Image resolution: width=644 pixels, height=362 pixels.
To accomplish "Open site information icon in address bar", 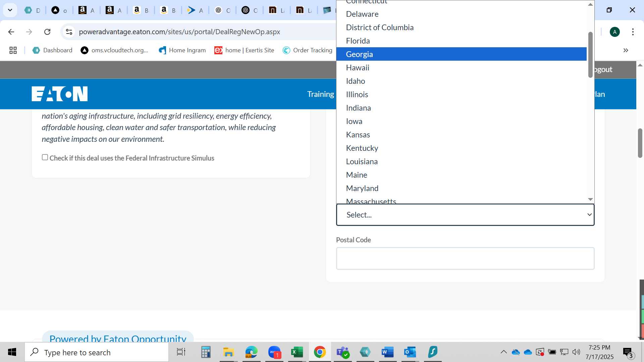I will [69, 32].
